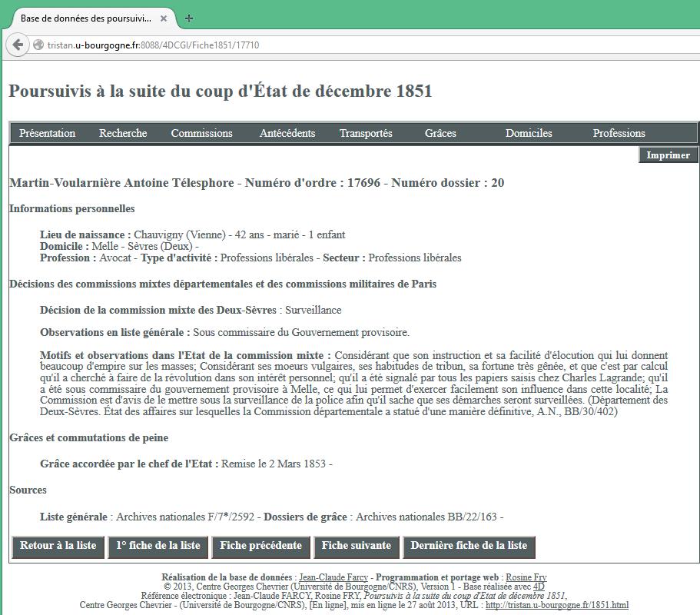Open the Jean-Claude Farcy link
Viewport: 700px width, 615px height.
tap(333, 577)
